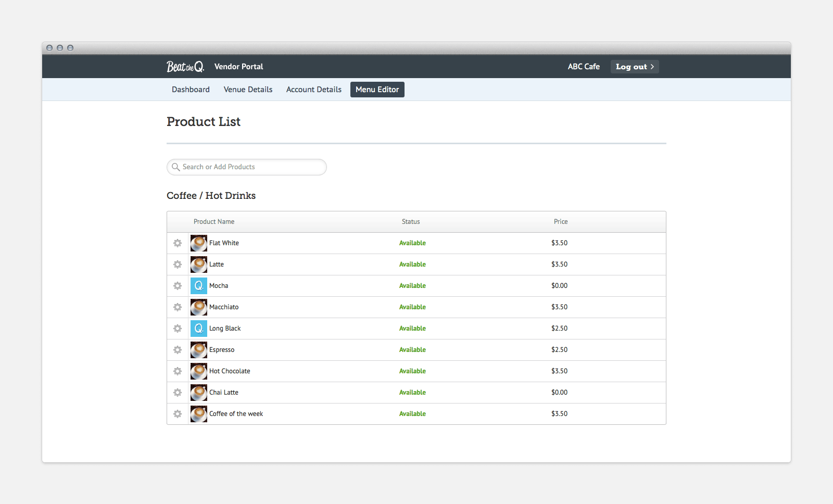Open the Account Details tab

click(x=313, y=89)
